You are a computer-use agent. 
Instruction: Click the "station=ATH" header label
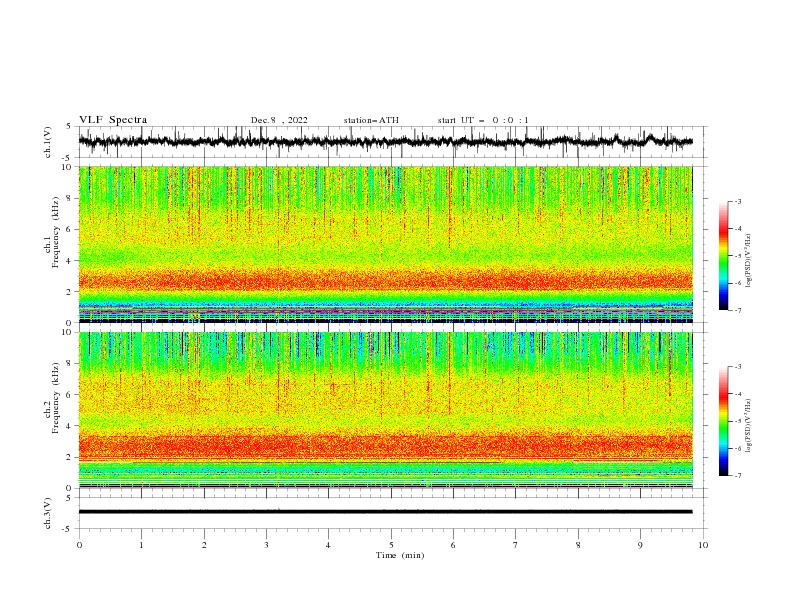point(371,120)
